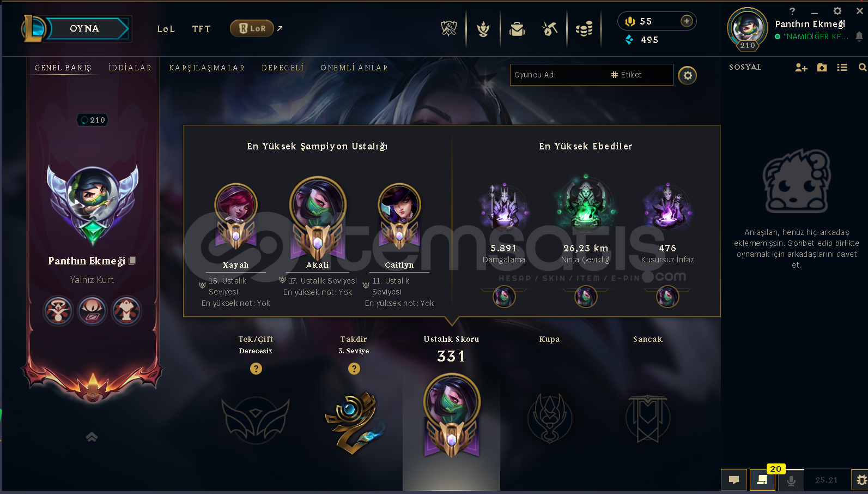The height and width of the screenshot is (494, 868).
Task: Switch to the KARŞILAŞMALAR tab
Action: 207,68
